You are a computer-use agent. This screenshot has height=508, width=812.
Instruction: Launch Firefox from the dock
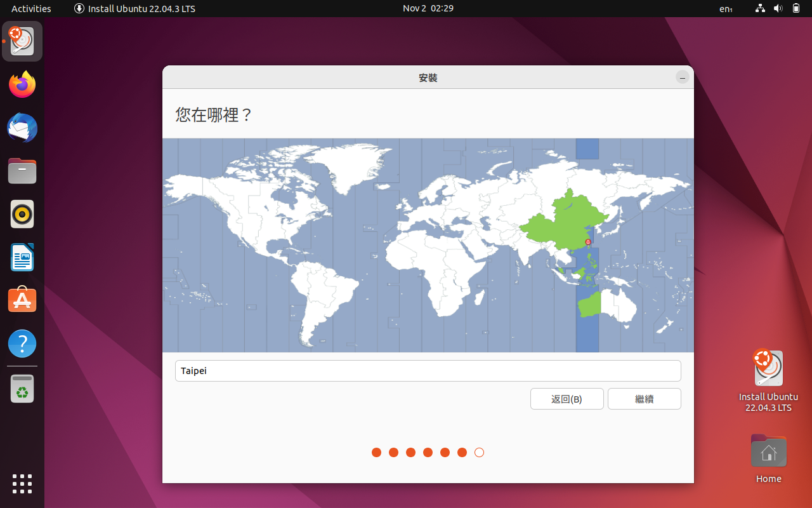[x=22, y=84]
